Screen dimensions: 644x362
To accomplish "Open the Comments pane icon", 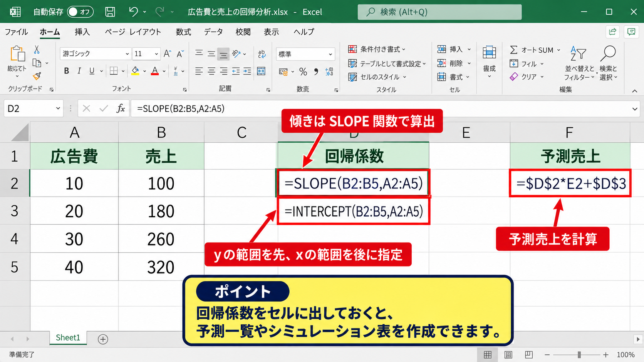I will [x=631, y=32].
